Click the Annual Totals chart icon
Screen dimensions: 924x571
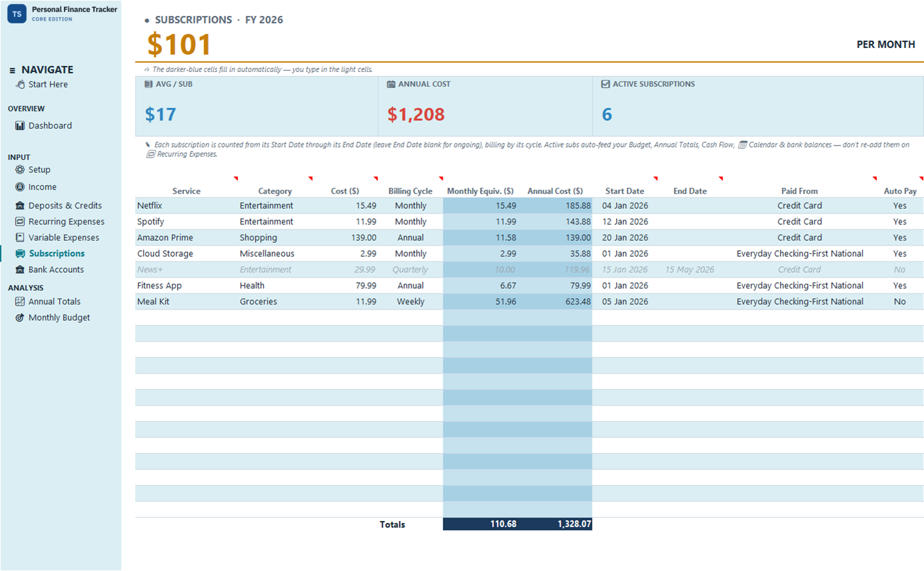click(x=20, y=302)
